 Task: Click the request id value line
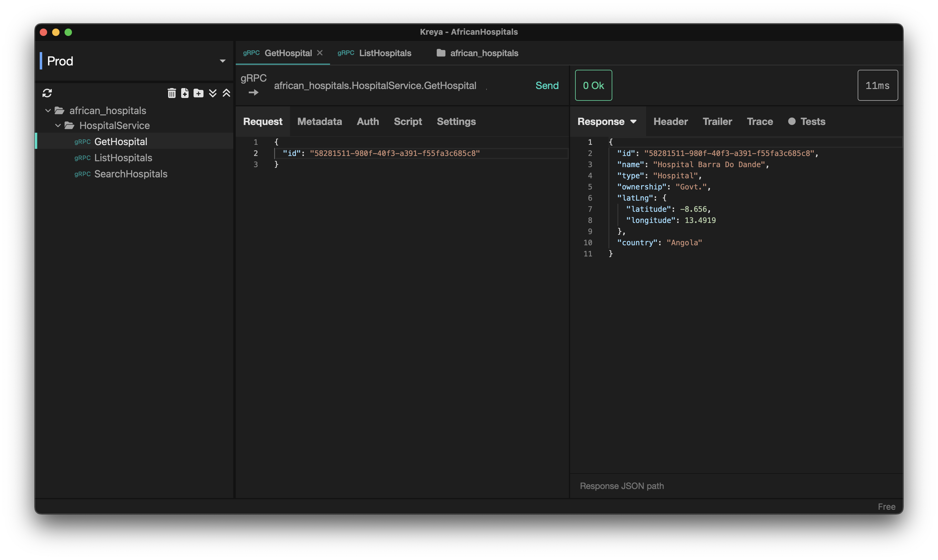click(x=395, y=153)
